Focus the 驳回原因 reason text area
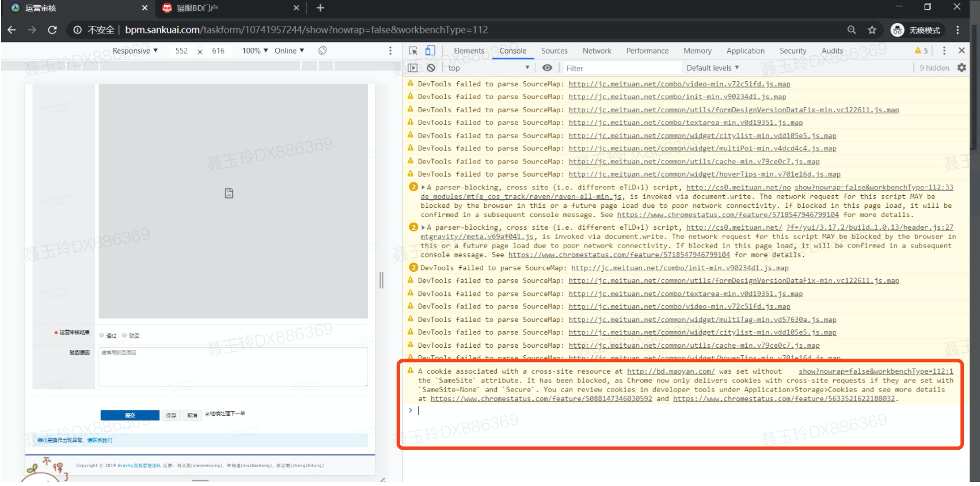The height and width of the screenshot is (486, 980). click(x=233, y=367)
